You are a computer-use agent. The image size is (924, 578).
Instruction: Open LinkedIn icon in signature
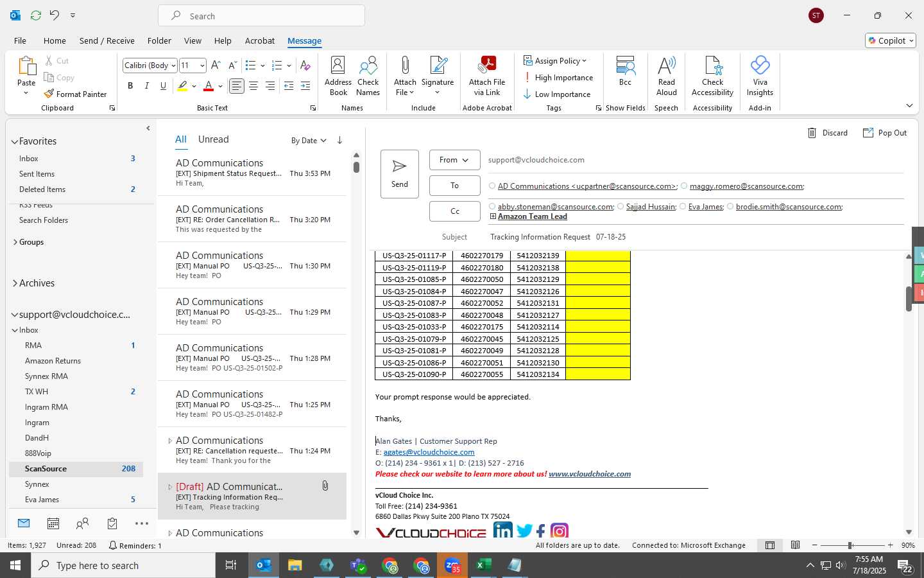(x=503, y=530)
